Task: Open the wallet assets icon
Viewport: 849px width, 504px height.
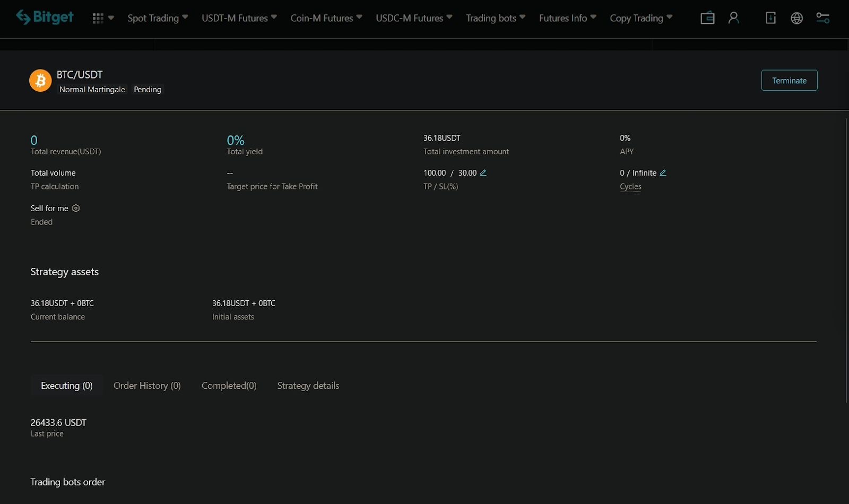Action: [707, 18]
